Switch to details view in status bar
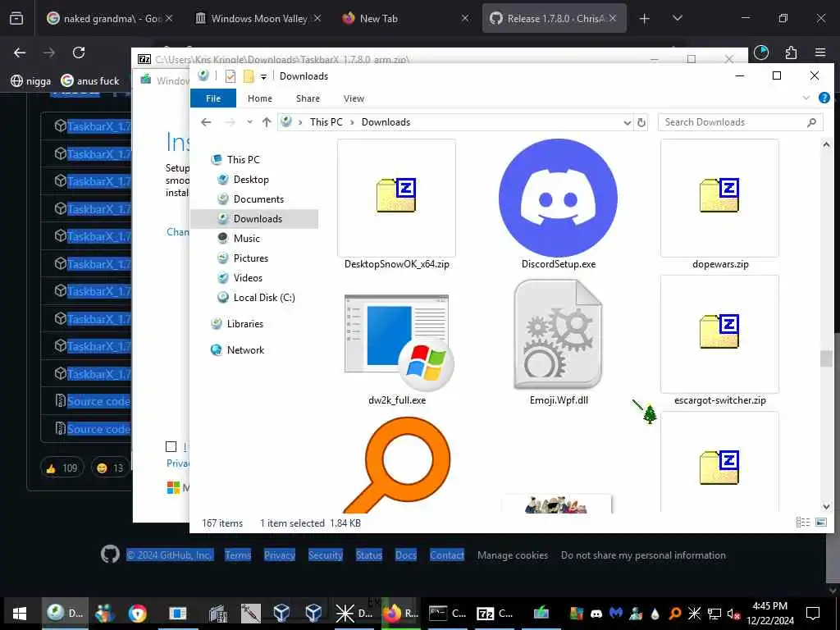Image resolution: width=840 pixels, height=630 pixels. pyautogui.click(x=802, y=523)
